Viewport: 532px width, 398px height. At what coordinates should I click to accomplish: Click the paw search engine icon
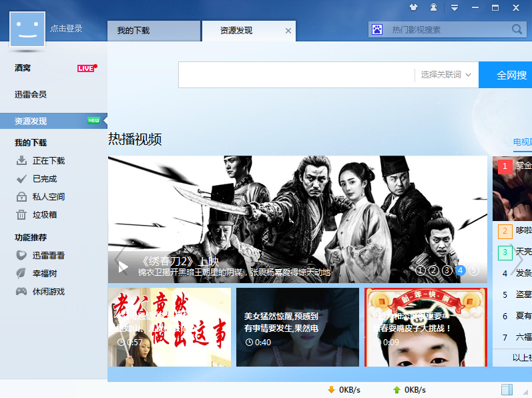coord(377,29)
